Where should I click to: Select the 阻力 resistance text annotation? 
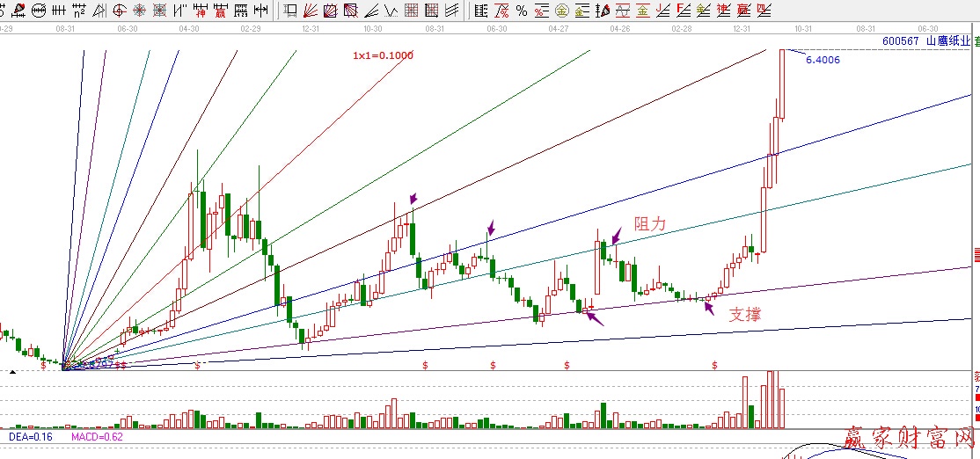[x=650, y=224]
